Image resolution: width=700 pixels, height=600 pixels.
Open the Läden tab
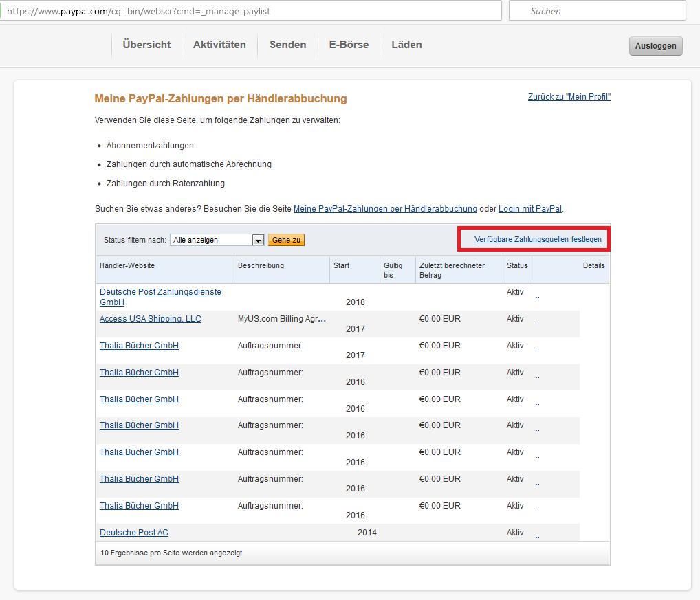coord(406,45)
